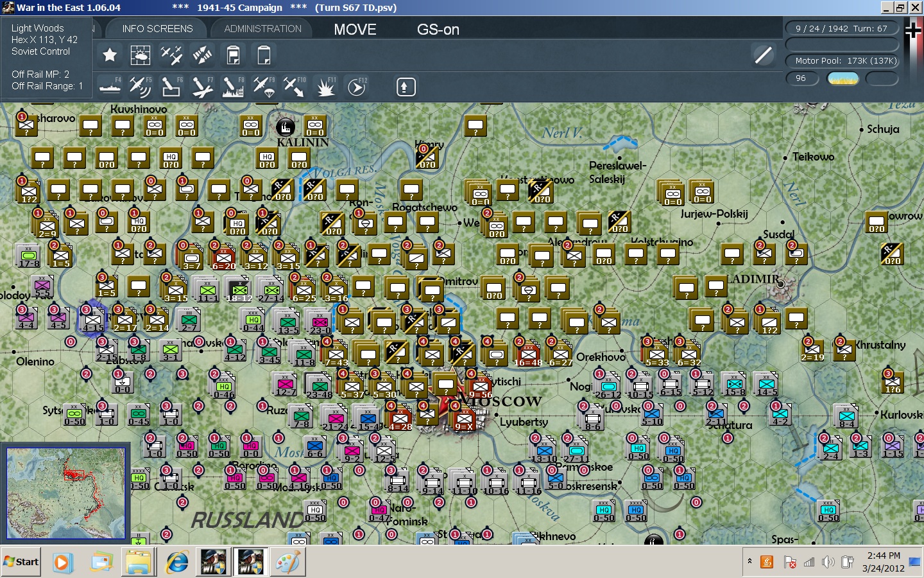Viewport: 924px width, 578px height.
Task: Select the F4 naval transport mode
Action: 110,87
